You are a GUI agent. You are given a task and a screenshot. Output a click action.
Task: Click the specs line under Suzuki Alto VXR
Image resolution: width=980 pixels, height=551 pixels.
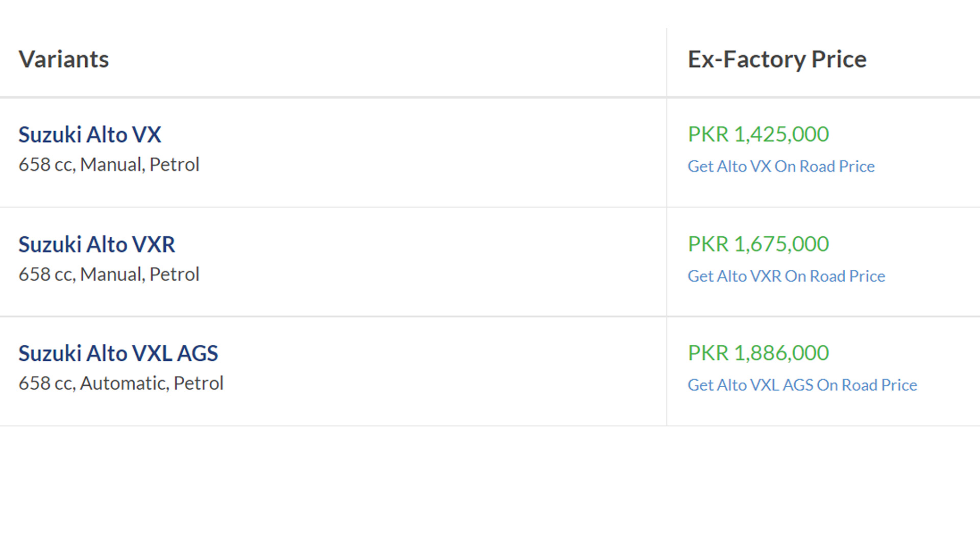[x=109, y=274]
